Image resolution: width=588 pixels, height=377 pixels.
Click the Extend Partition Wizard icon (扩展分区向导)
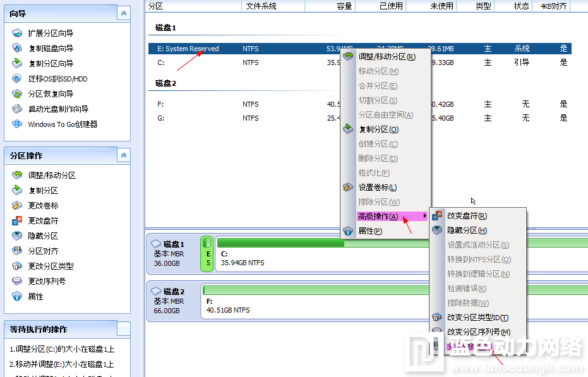pyautogui.click(x=17, y=33)
